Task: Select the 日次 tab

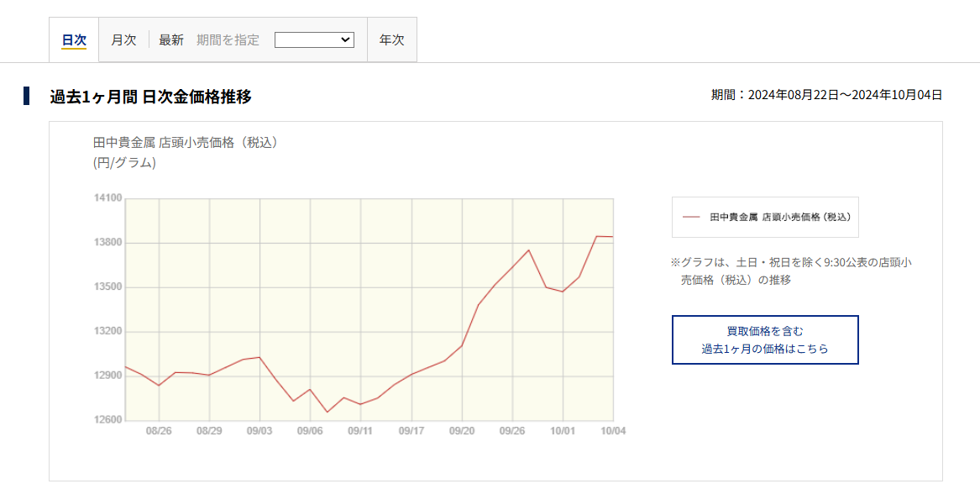Action: click(74, 40)
